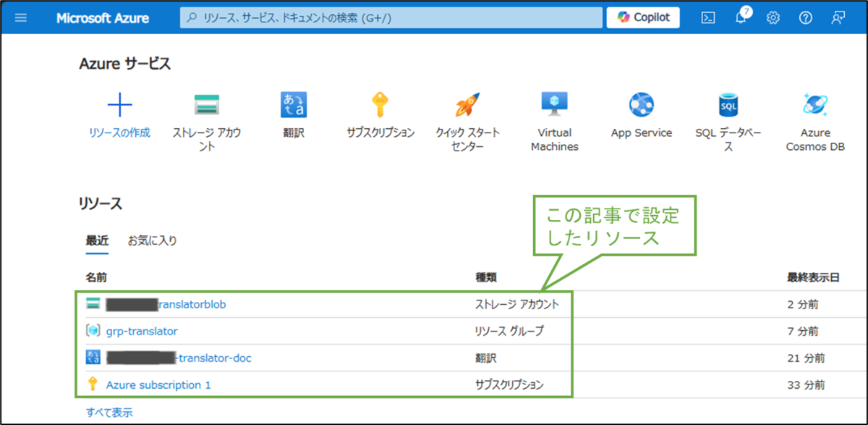Open the feedback icon in header

(838, 18)
